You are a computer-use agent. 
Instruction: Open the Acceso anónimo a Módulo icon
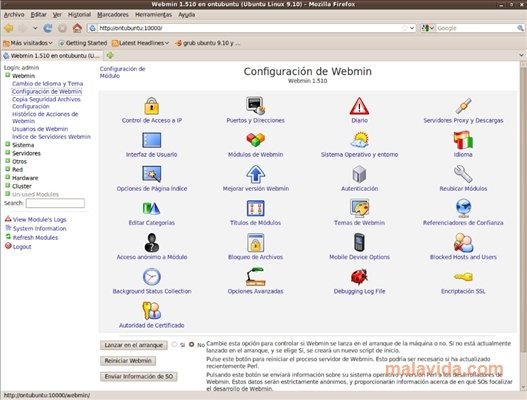coord(152,243)
